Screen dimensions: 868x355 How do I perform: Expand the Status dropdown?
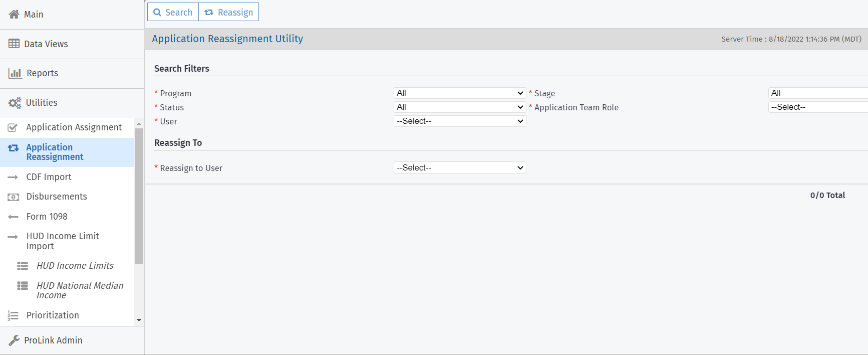coord(459,107)
